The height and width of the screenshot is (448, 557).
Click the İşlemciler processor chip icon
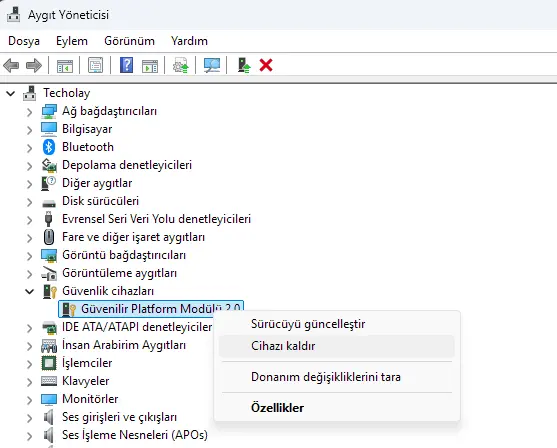point(49,363)
